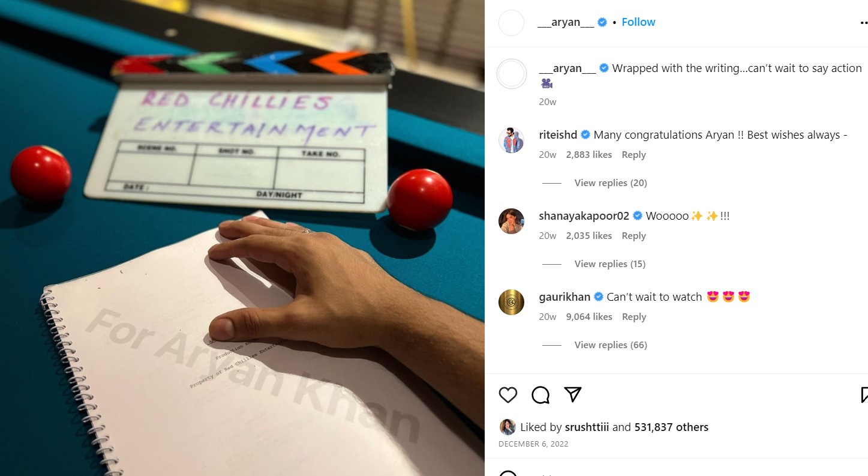
Task: Open comment bubble icon below post
Action: tap(540, 394)
